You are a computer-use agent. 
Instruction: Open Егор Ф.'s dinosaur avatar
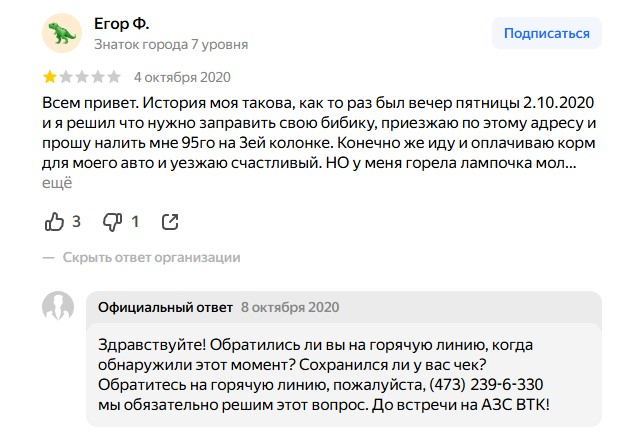61,34
